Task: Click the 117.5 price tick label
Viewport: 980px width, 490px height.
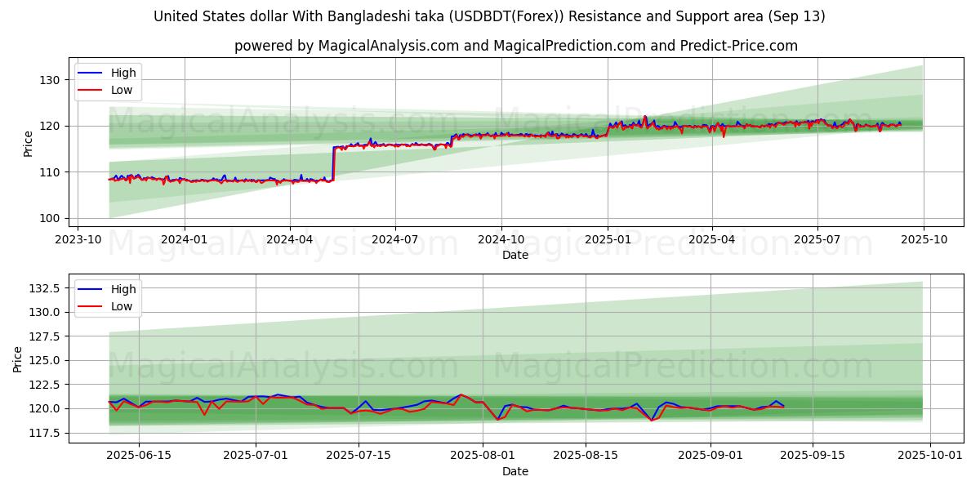Action: 44,433
